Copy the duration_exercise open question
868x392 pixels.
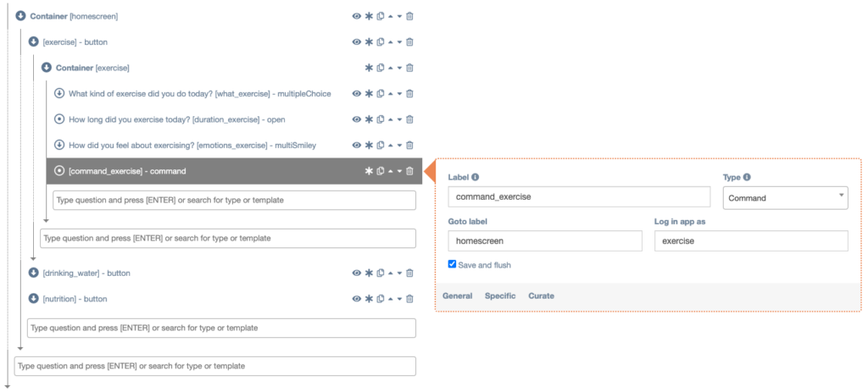pyautogui.click(x=381, y=119)
